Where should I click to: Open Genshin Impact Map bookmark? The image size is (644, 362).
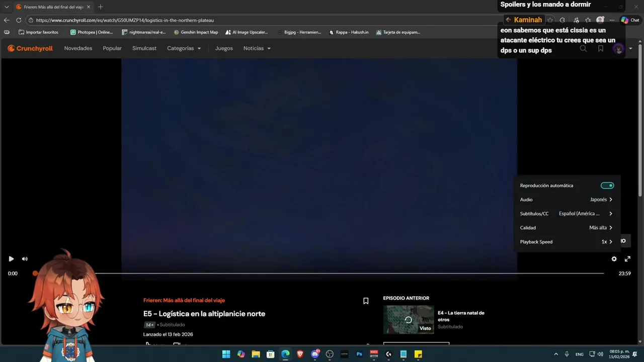click(196, 32)
